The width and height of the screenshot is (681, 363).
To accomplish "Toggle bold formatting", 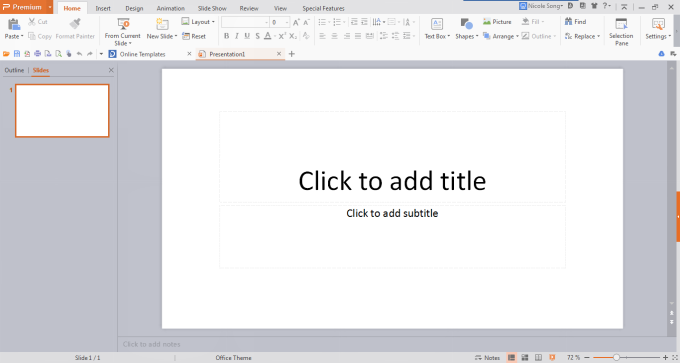I will tap(226, 36).
